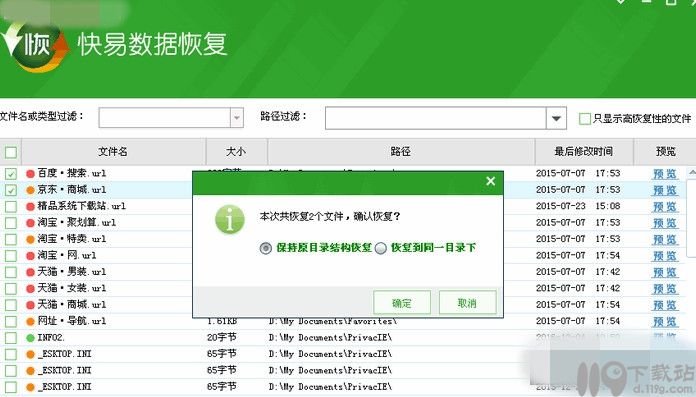This screenshot has width=696, height=397.
Task: Select file name 网址·导航.url
Action: point(71,322)
